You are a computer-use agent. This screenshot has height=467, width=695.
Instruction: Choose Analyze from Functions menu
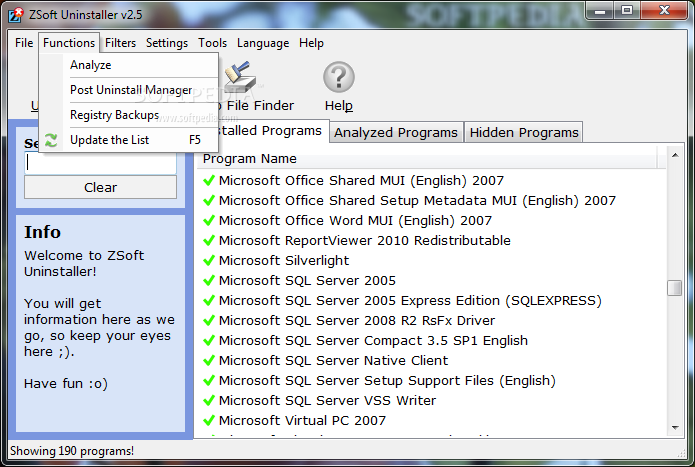pyautogui.click(x=129, y=65)
